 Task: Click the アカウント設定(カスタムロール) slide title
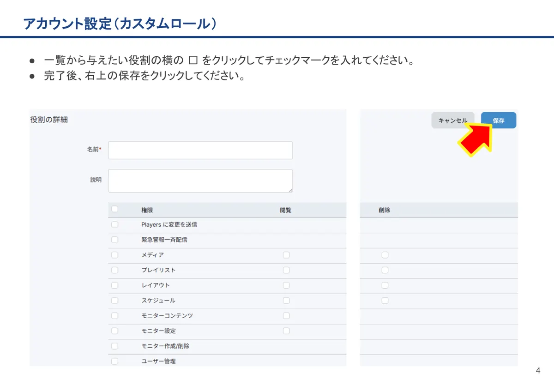tap(120, 24)
